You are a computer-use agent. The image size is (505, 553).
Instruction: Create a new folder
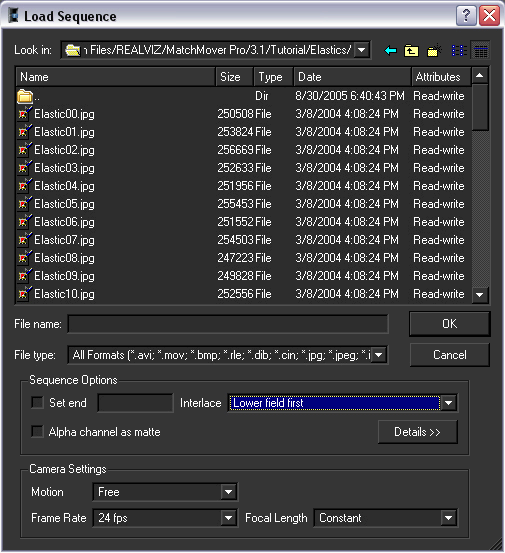coord(434,51)
